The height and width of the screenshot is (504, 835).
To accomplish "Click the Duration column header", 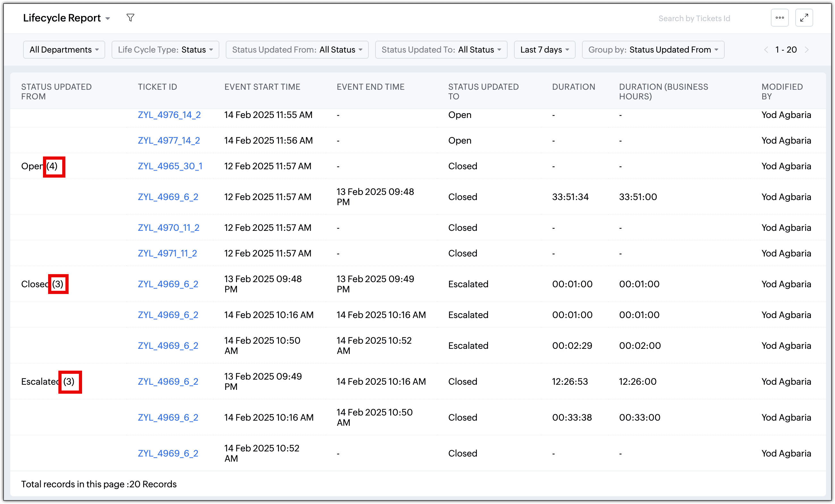I will pos(573,87).
